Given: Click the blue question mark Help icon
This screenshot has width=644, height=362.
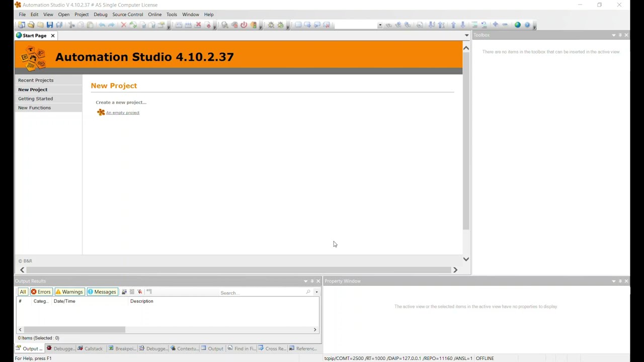Looking at the screenshot, I should click(x=527, y=25).
